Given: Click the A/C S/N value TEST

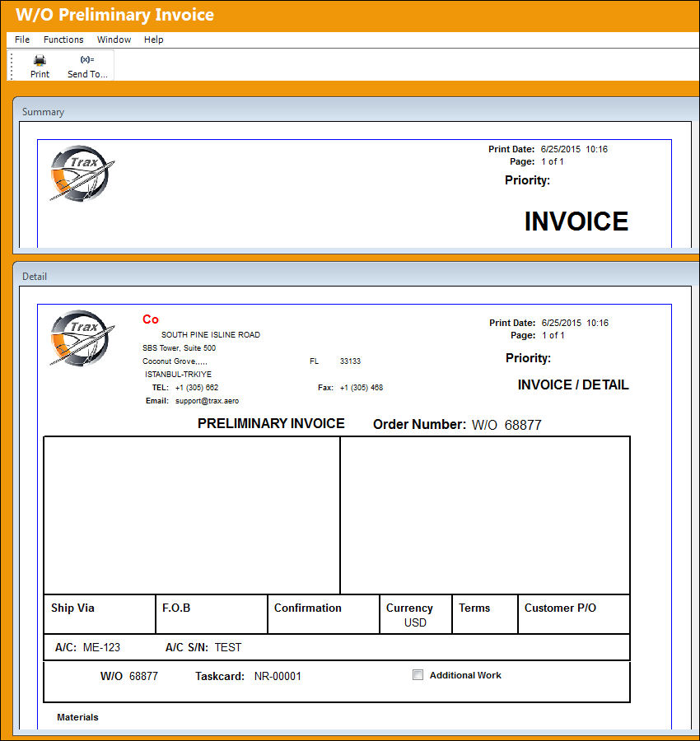Looking at the screenshot, I should (x=228, y=647).
